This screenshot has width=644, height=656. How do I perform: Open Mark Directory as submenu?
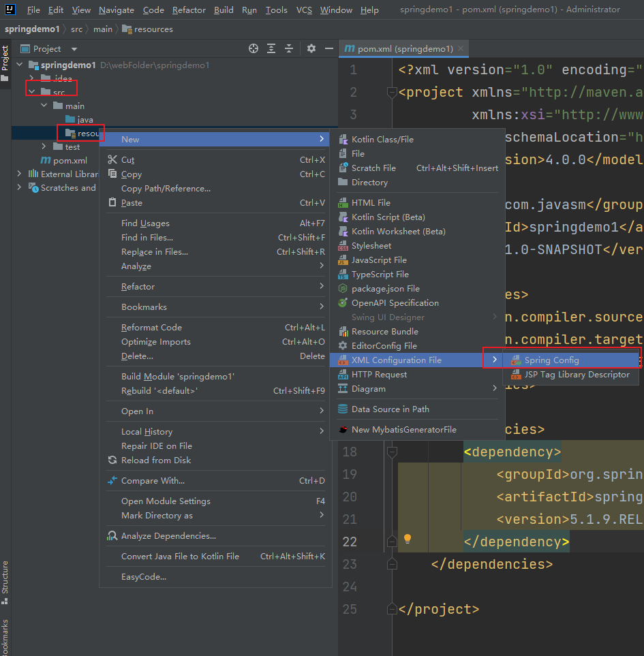click(215, 516)
